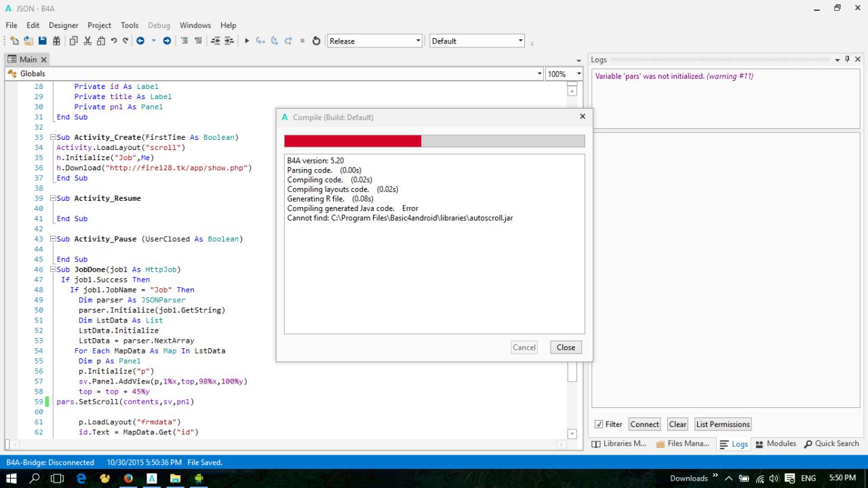The image size is (868, 488).
Task: Click the Open project folder icon
Action: click(28, 41)
